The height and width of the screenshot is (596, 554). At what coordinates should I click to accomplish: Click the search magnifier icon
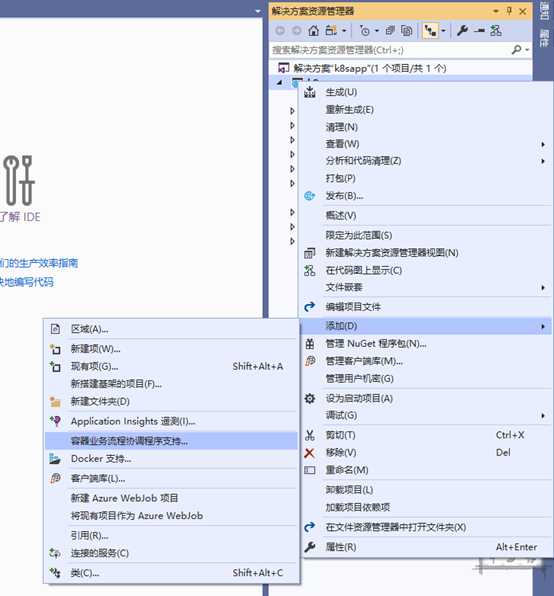(516, 49)
